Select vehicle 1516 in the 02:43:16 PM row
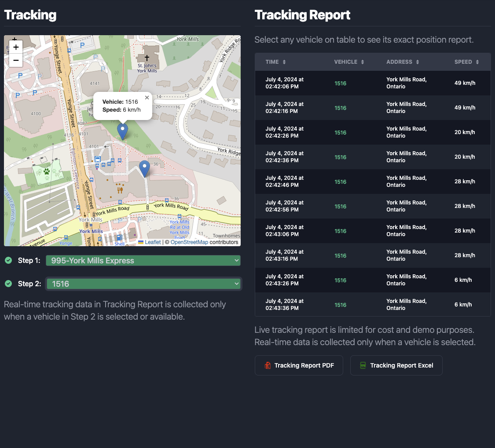The width and height of the screenshot is (495, 448). [340, 255]
